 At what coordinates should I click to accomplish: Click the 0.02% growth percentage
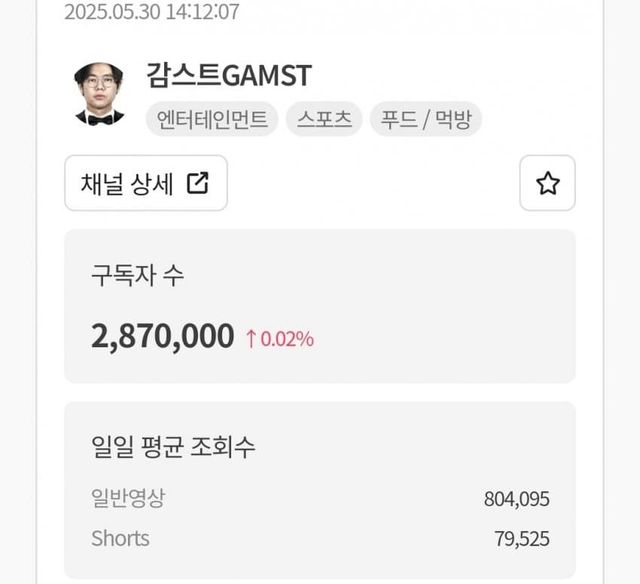[287, 339]
